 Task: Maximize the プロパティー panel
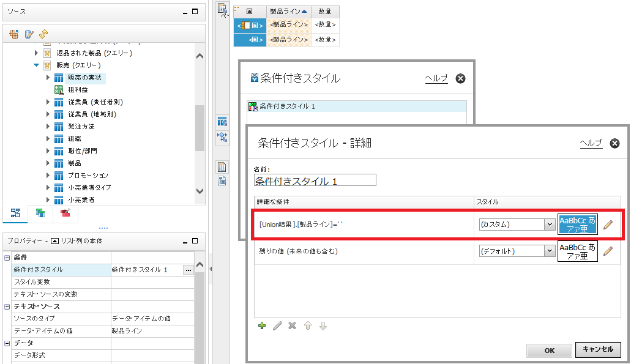(195, 241)
